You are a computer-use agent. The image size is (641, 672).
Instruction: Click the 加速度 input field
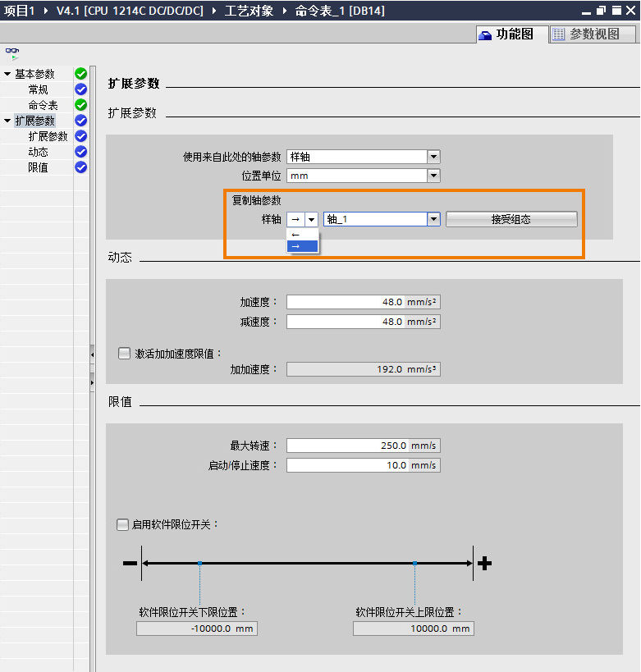click(346, 302)
